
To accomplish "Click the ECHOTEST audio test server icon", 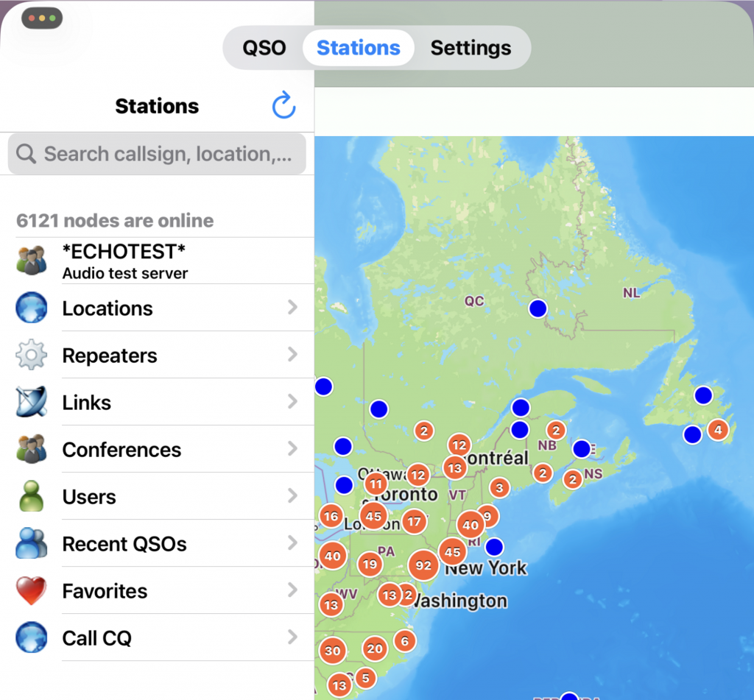I will pos(32,261).
